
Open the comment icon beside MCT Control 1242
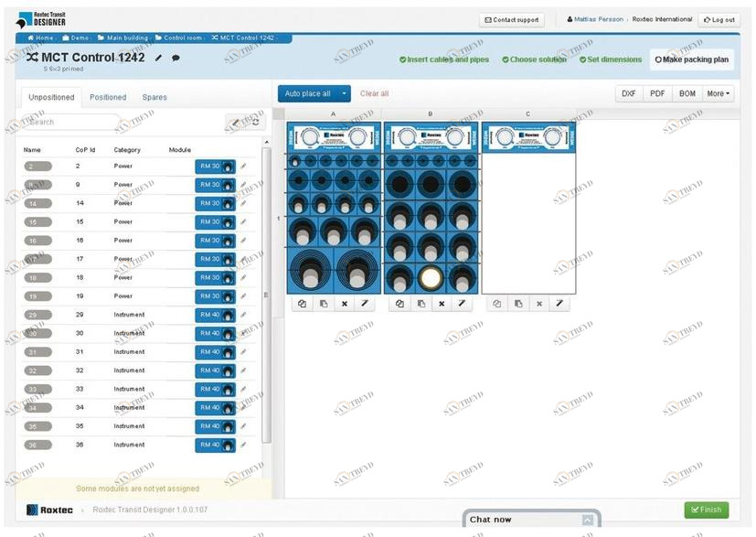(174, 56)
